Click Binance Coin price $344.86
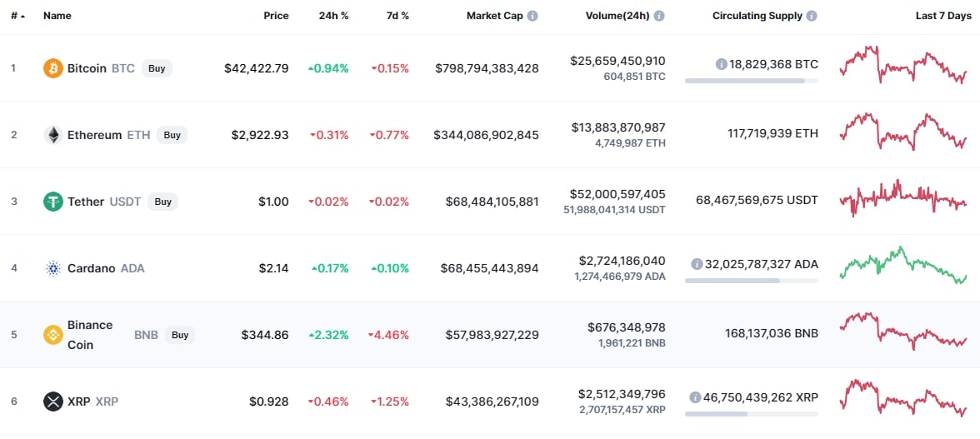The width and height of the screenshot is (980, 439). [265, 335]
